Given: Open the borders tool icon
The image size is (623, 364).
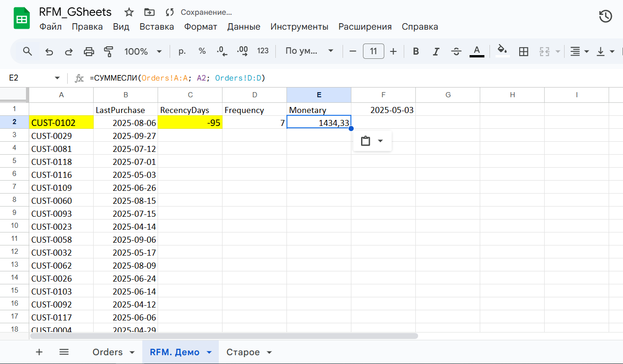Looking at the screenshot, I should coord(523,51).
